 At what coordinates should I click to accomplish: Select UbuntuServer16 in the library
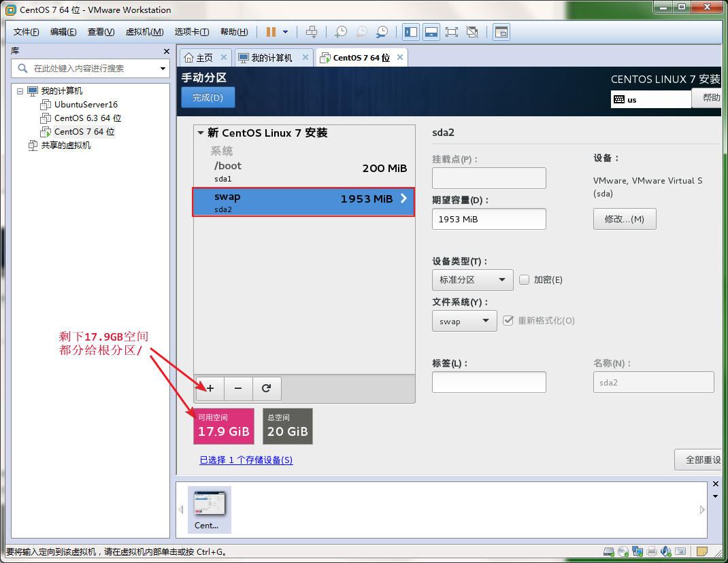86,105
